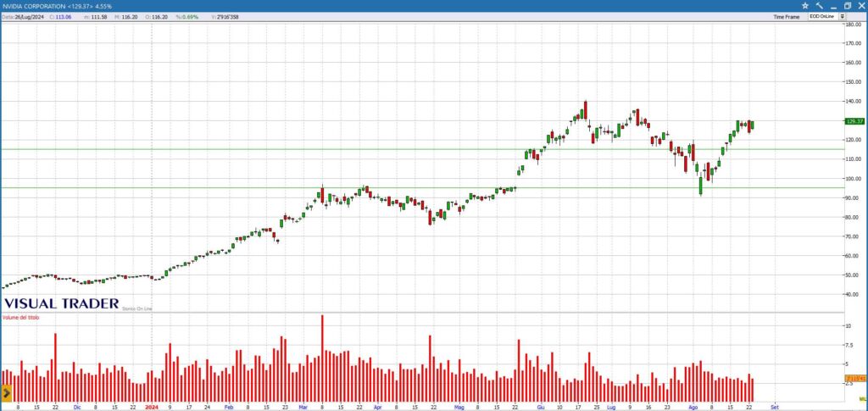The image size is (868, 411).
Task: Click the Set month label on date axis
Action: (775, 407)
